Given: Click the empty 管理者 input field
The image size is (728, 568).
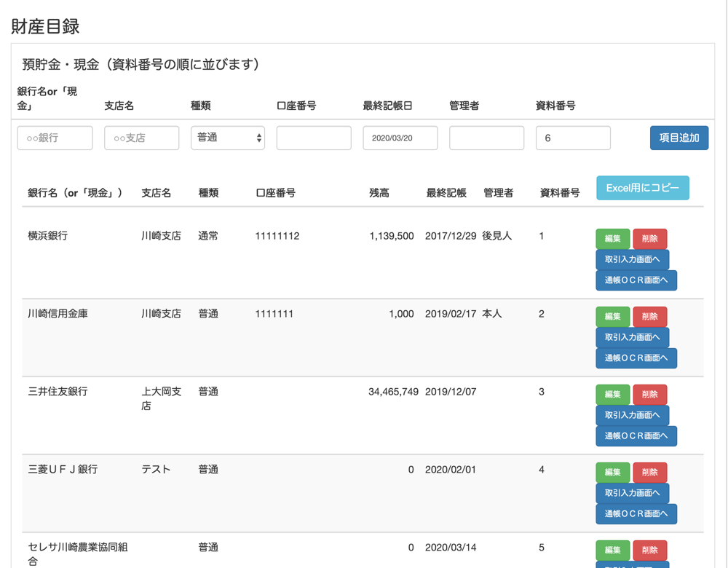Looking at the screenshot, I should [486, 138].
